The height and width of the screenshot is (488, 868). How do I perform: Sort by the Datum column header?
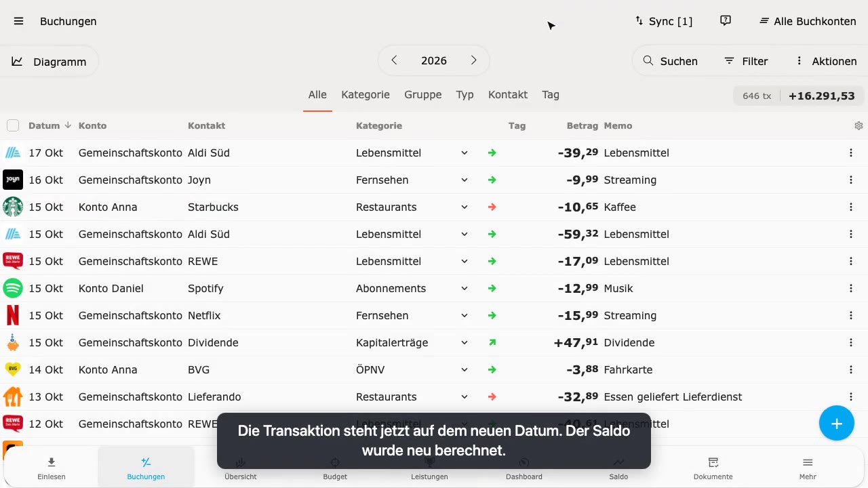(50, 125)
